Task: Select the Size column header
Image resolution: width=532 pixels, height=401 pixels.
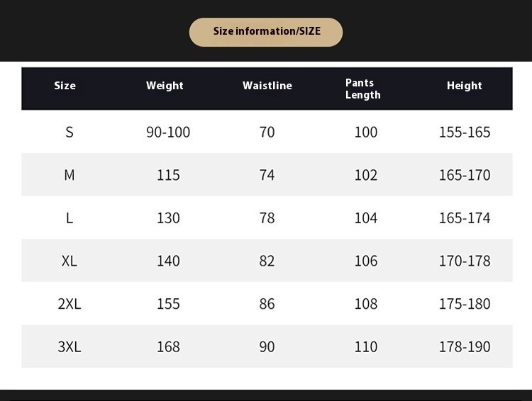Action: coord(65,86)
